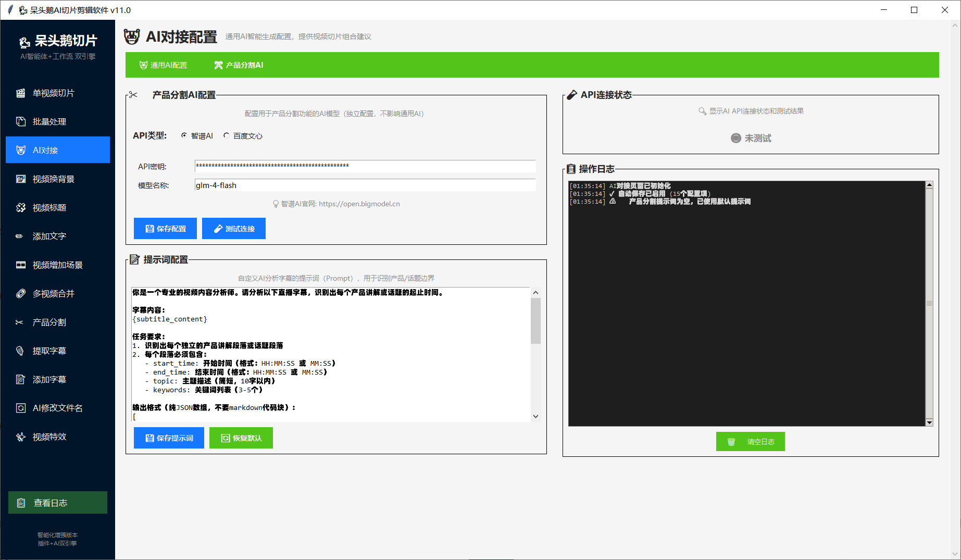Clear the log with 清空日志
The height and width of the screenshot is (560, 961).
point(750,442)
